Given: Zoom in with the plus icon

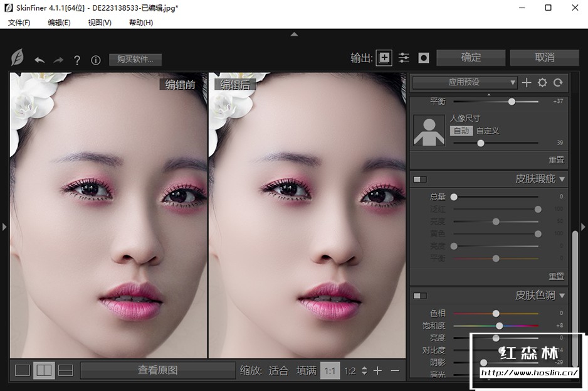Looking at the screenshot, I should click(377, 371).
